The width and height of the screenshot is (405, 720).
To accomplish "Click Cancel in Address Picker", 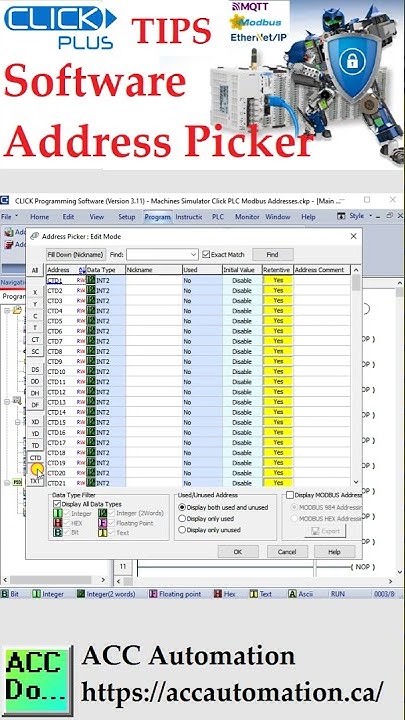I will 287,551.
